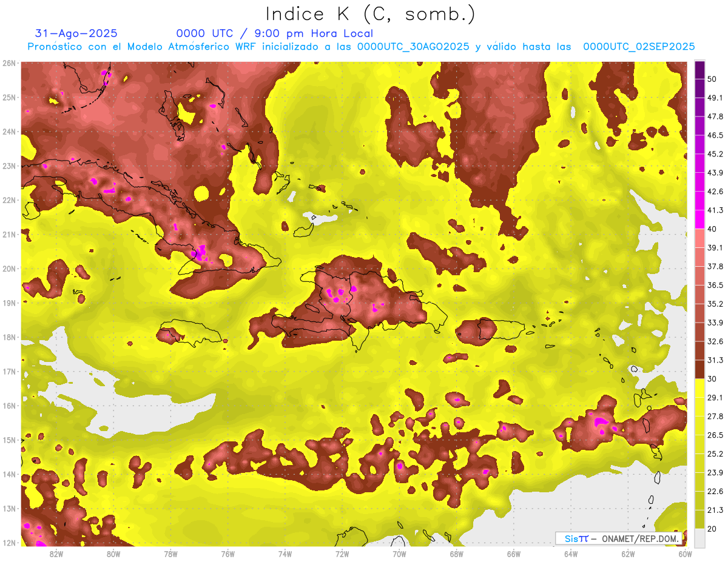Click the longitude label '78W'
The width and height of the screenshot is (728, 562).
tap(170, 554)
